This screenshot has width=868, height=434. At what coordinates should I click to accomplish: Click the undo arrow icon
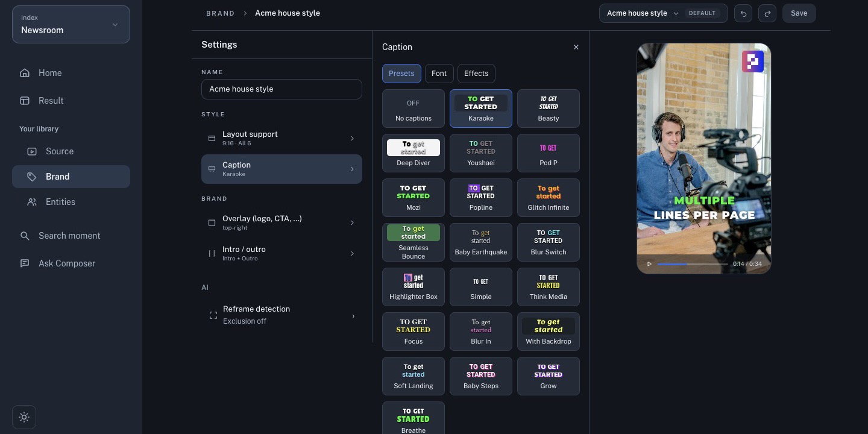point(743,13)
